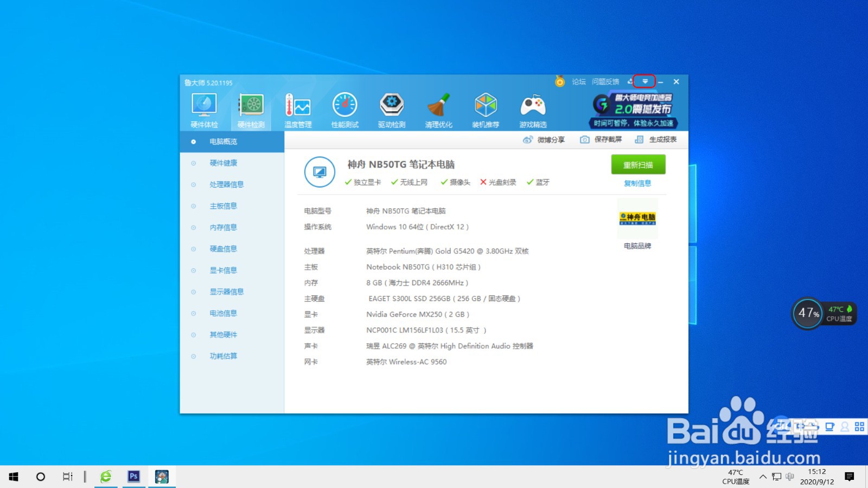Click the EAGET S300L SSD disk value
The image size is (868, 488).
pyautogui.click(x=444, y=298)
